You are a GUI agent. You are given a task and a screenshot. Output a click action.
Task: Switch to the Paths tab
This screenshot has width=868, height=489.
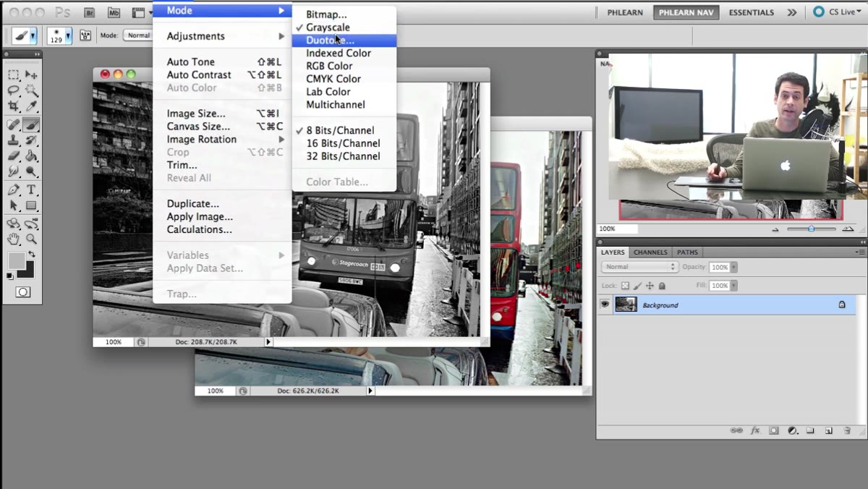[687, 252]
